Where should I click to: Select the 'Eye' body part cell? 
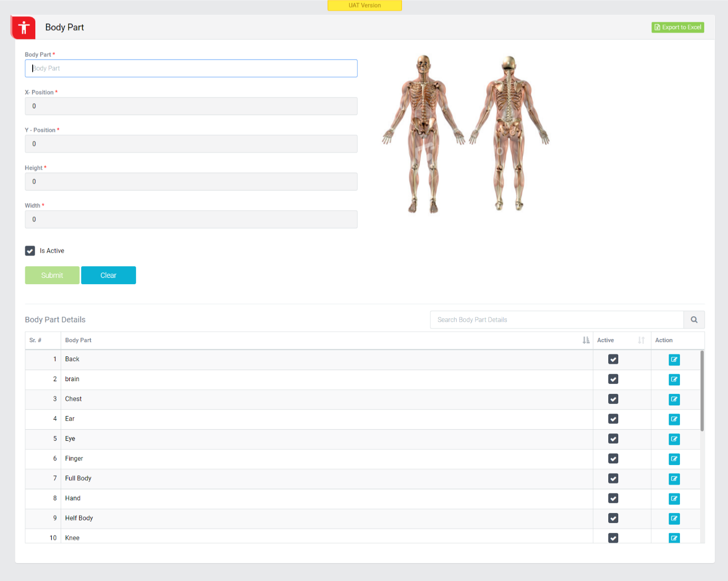(x=327, y=439)
